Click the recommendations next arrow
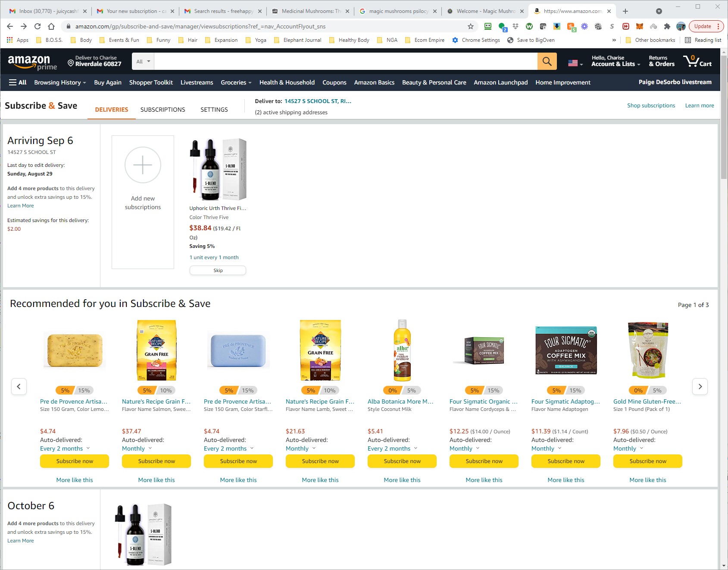 (700, 387)
